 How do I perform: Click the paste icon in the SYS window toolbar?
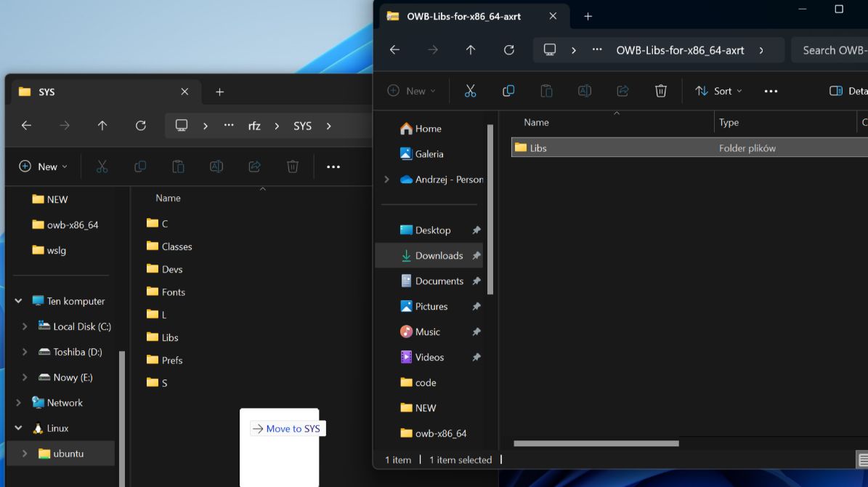point(178,166)
